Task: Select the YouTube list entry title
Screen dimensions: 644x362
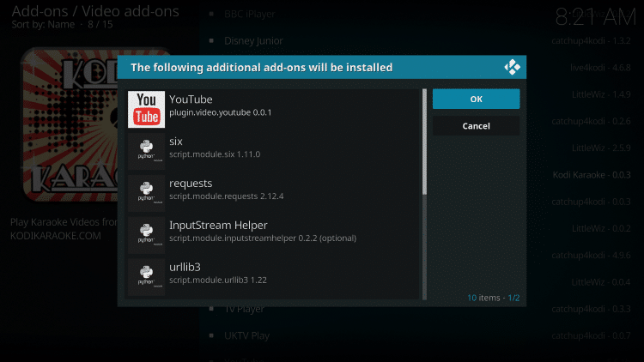Action: [191, 100]
